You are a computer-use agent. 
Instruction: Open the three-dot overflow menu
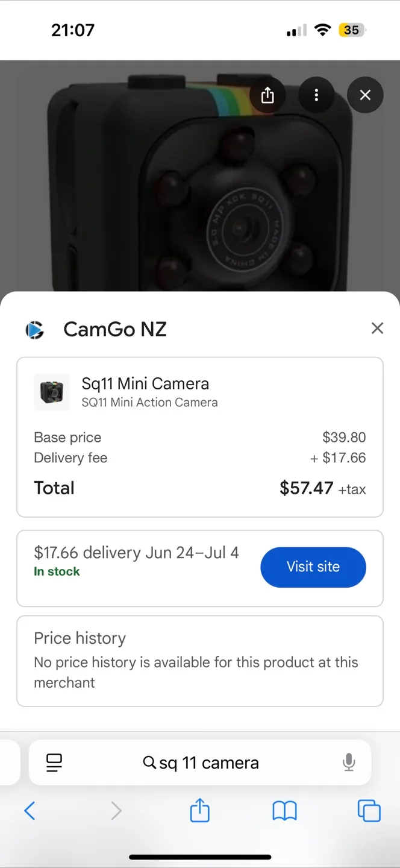point(316,95)
